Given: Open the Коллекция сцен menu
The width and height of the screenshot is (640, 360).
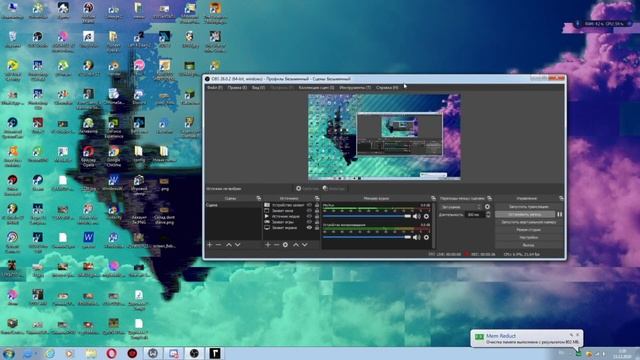Looking at the screenshot, I should (316, 87).
